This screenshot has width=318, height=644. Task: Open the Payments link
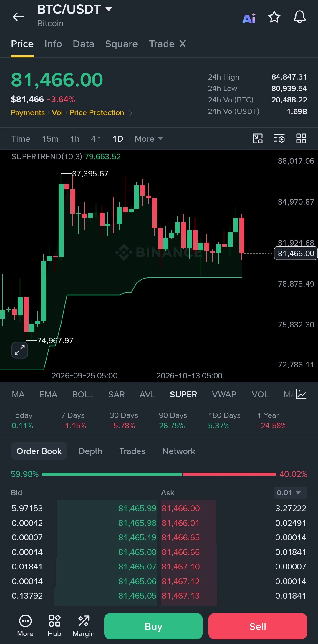click(28, 113)
